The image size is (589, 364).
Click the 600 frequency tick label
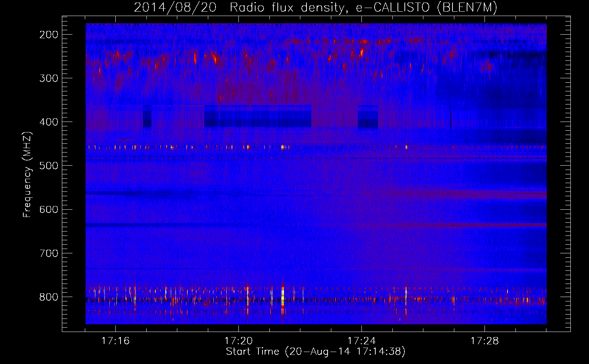click(49, 209)
